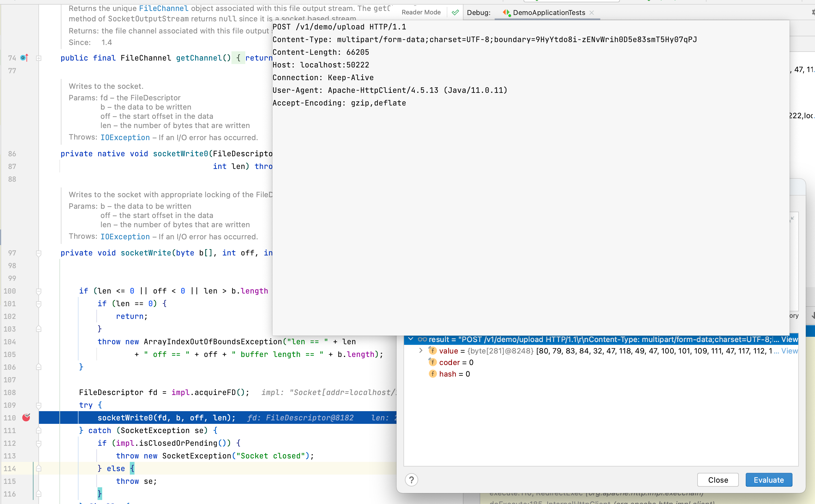Click the fold marker on line 114
Viewport: 815px width, 504px height.
click(x=39, y=468)
